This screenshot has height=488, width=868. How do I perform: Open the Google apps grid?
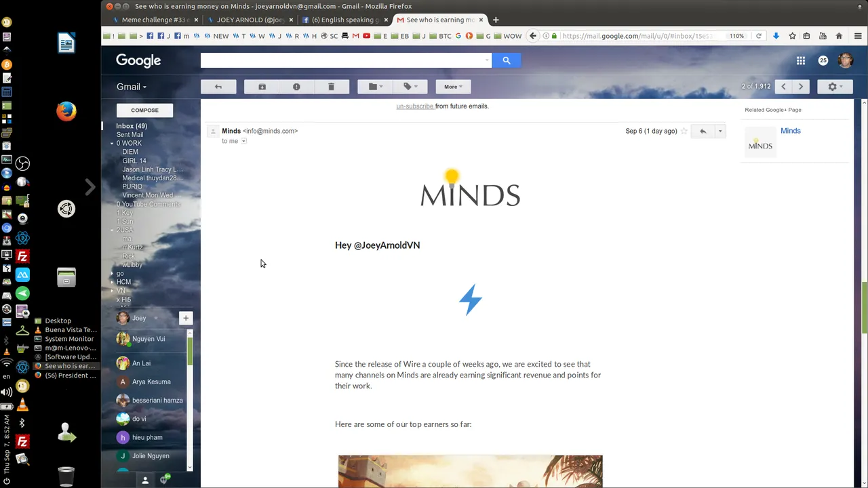coord(801,60)
